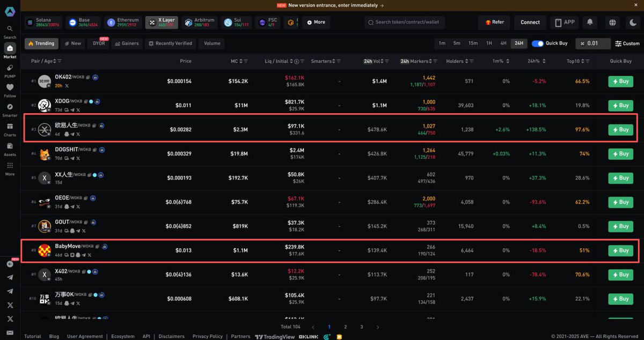Open the language globe icon
Screen dimensions: 644x340
click(612, 23)
